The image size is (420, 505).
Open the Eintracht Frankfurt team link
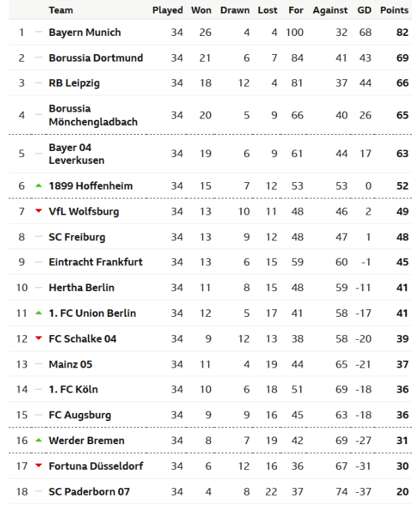pos(96,262)
